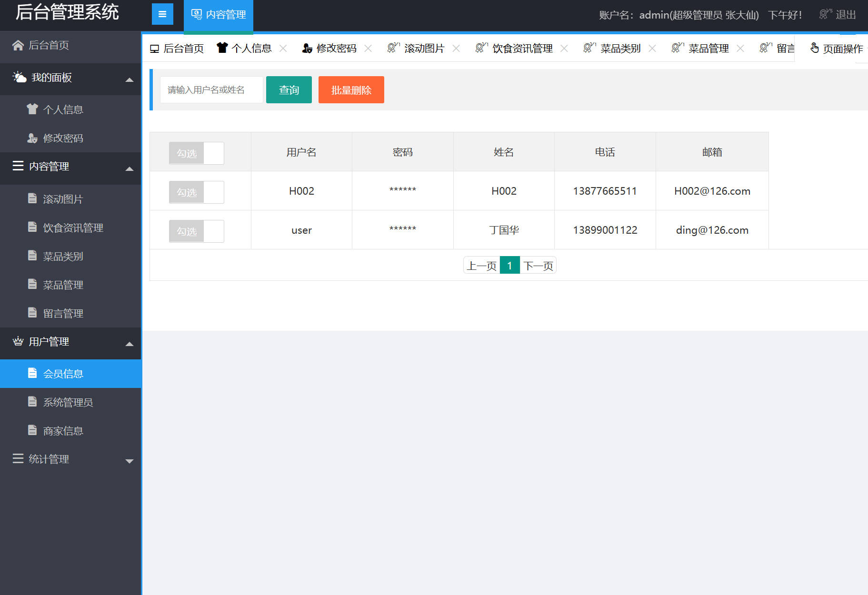
Task: Enable the 勾选 switch on H002 row
Action: tap(196, 192)
